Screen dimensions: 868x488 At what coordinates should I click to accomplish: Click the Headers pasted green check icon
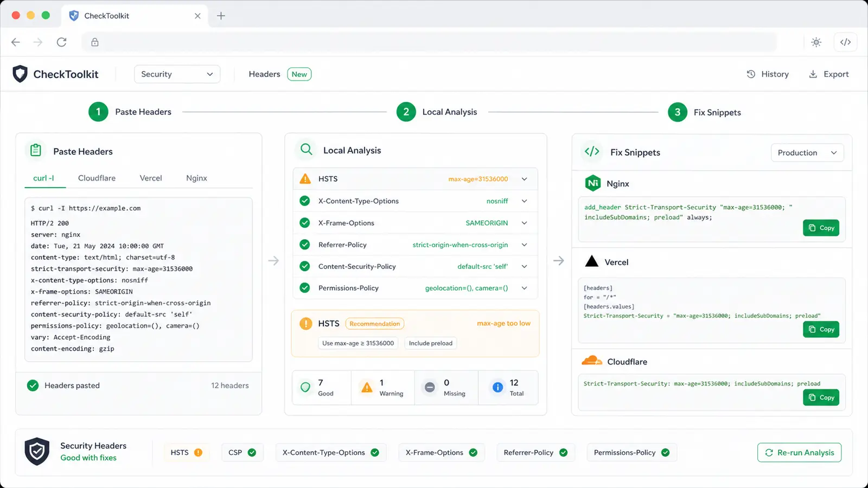[33, 386]
